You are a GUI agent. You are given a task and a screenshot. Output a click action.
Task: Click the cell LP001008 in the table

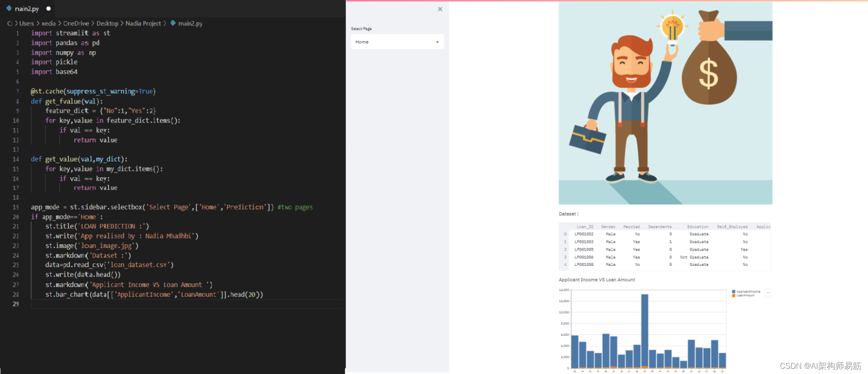(x=584, y=265)
